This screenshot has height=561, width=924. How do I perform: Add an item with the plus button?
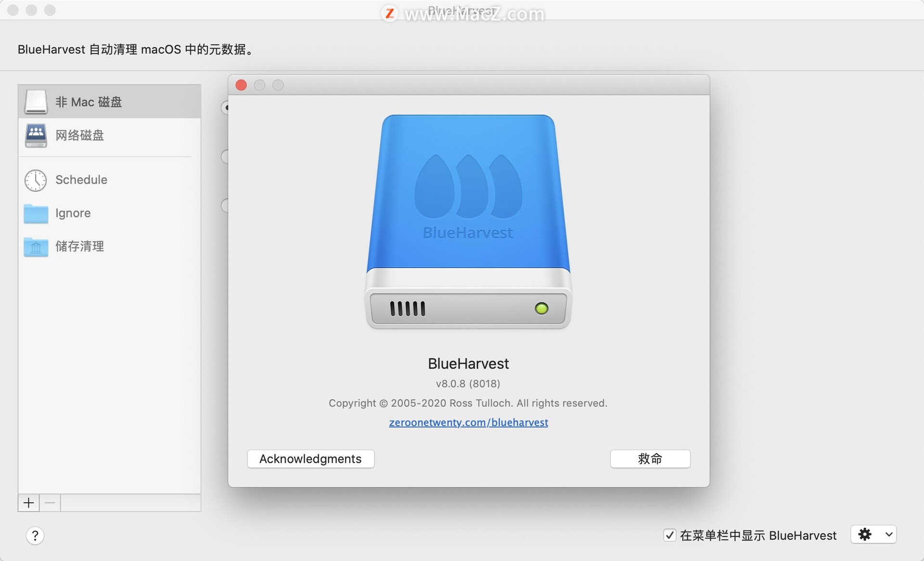(x=29, y=503)
